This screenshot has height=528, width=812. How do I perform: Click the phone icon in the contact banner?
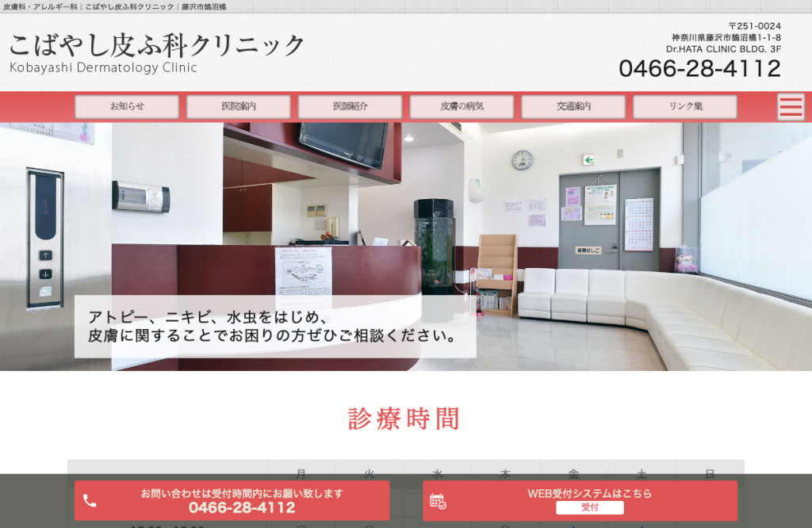pos(90,500)
